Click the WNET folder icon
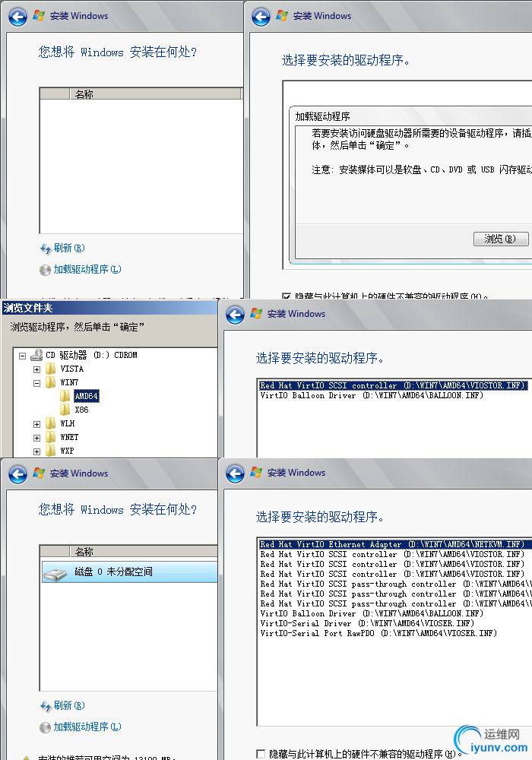 point(50,437)
